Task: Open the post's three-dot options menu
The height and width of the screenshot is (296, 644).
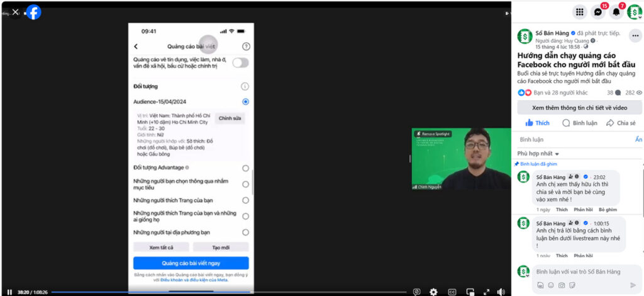Action: (x=635, y=36)
